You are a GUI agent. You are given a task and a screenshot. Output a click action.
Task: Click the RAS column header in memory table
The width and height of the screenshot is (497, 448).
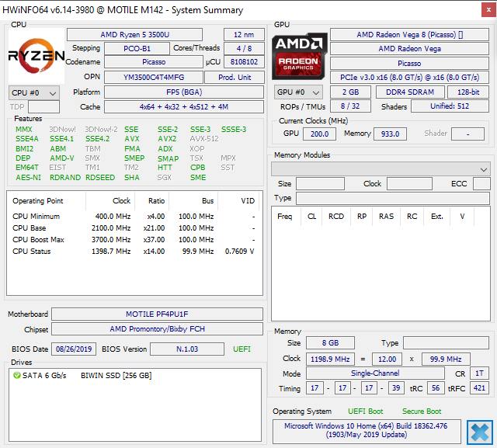pos(387,217)
